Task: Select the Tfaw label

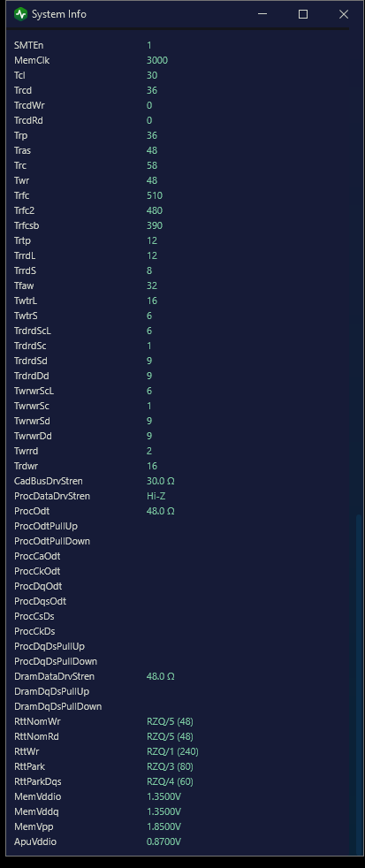Action: coord(24,286)
